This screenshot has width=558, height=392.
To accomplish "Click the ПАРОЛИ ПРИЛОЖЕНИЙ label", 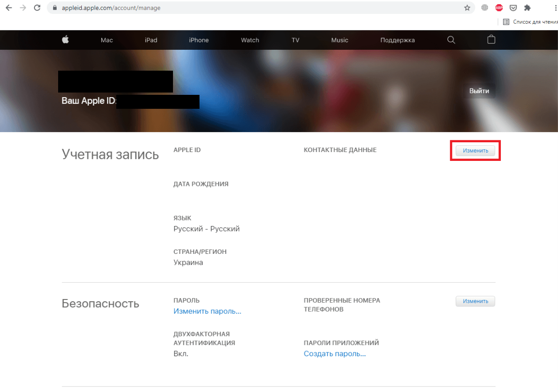I will 341,343.
